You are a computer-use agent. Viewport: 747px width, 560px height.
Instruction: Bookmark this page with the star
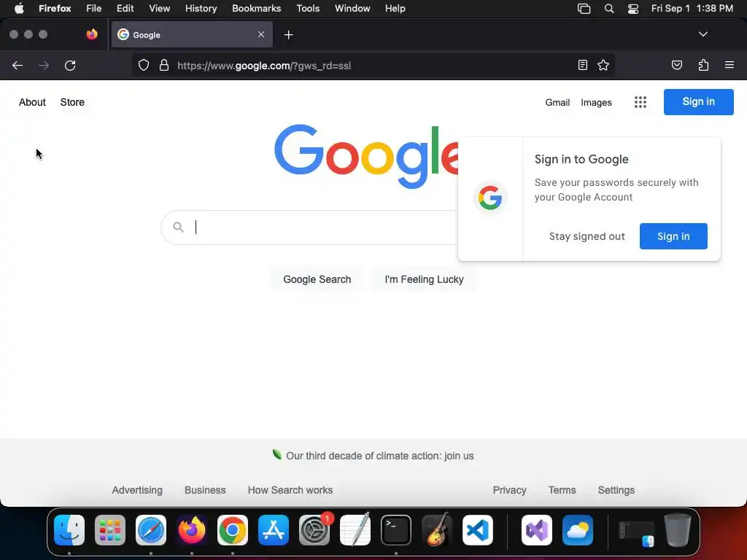click(603, 65)
